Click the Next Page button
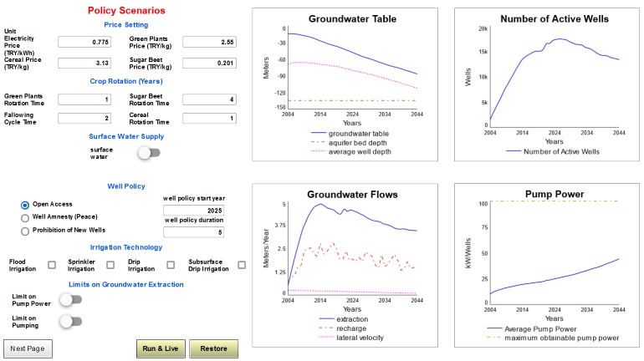The width and height of the screenshot is (644, 361). pos(28,348)
